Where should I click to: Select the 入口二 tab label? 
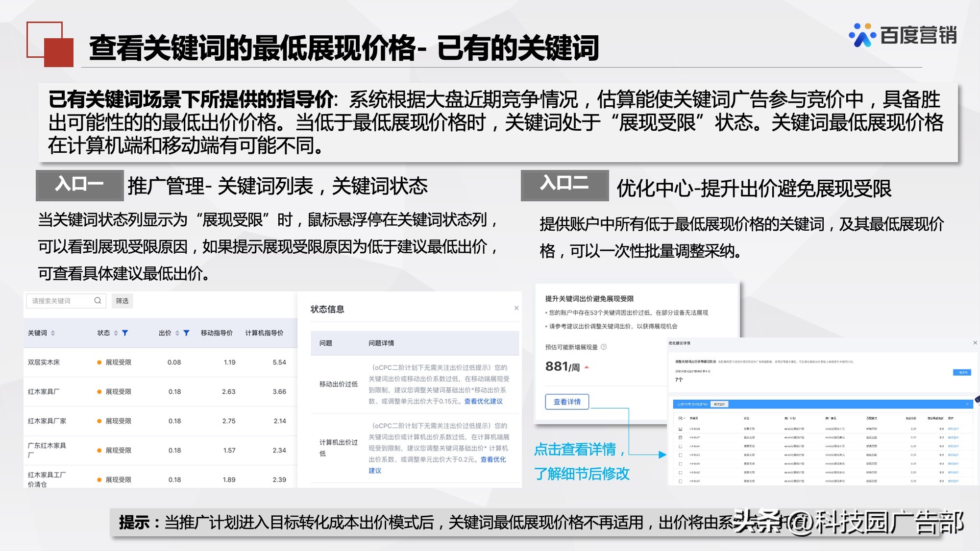click(564, 186)
